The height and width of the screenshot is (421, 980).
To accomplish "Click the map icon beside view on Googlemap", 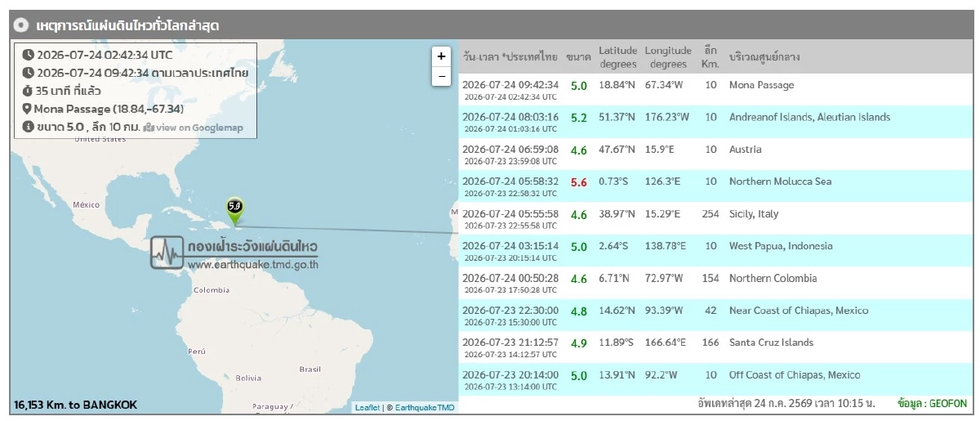I will coord(149,128).
